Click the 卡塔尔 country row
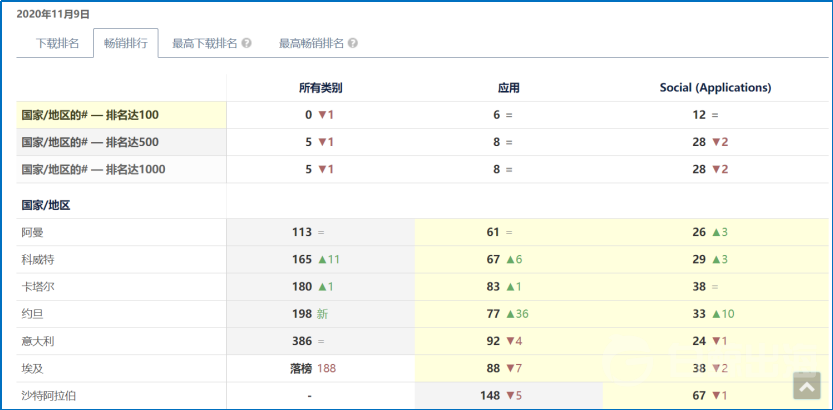Image resolution: width=833 pixels, height=410 pixels. (x=38, y=287)
